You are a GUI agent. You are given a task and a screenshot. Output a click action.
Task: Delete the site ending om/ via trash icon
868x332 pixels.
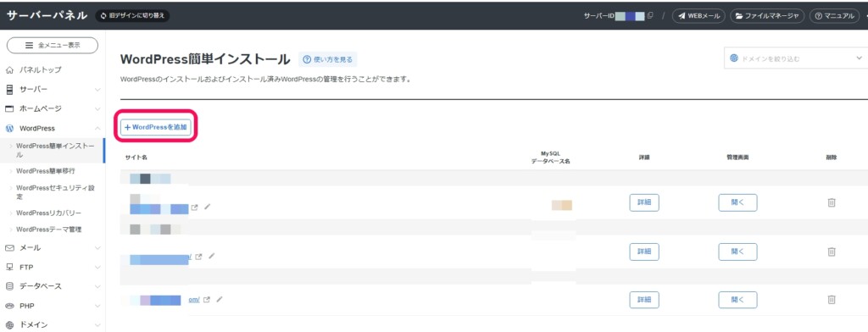coord(831,299)
